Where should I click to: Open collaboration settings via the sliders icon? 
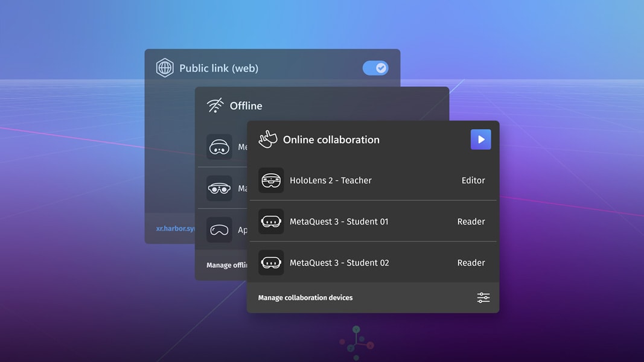click(x=483, y=297)
